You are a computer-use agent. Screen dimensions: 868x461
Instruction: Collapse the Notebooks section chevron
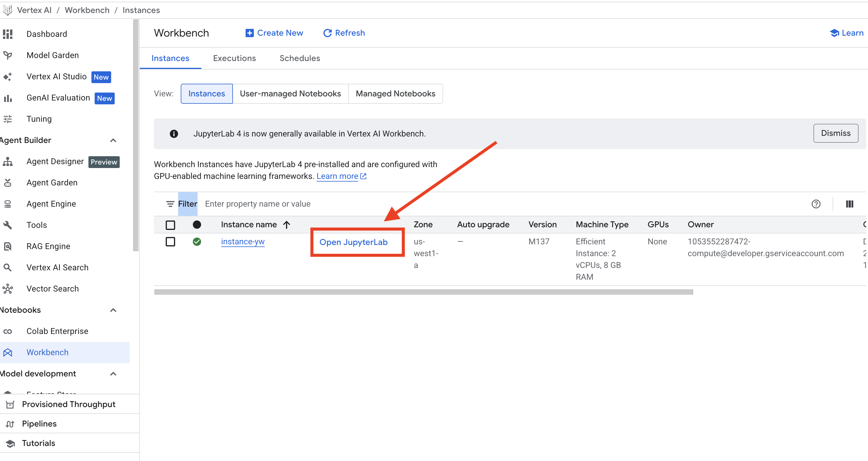click(113, 310)
